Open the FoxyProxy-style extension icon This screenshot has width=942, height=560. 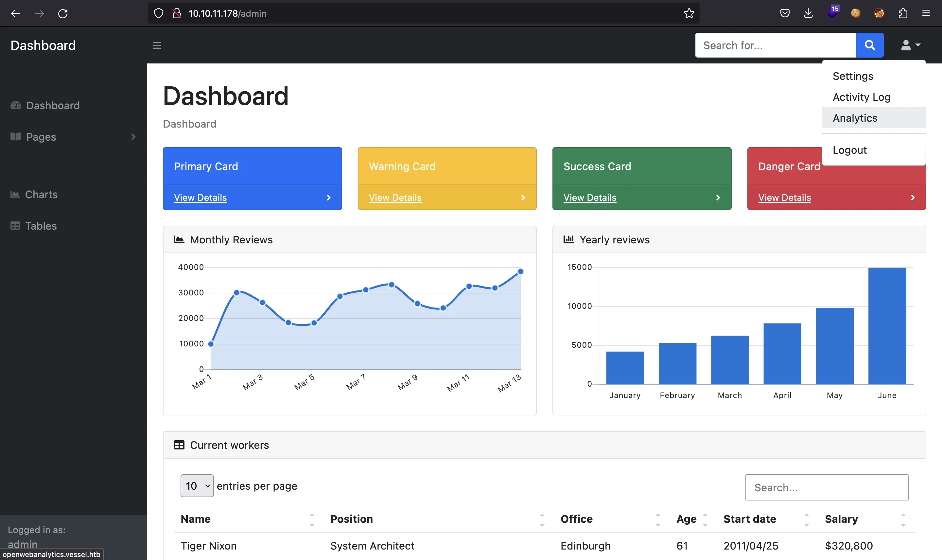point(879,14)
